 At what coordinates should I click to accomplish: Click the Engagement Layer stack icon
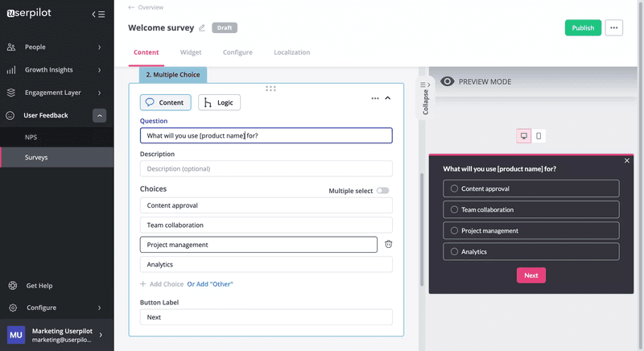[x=11, y=93]
